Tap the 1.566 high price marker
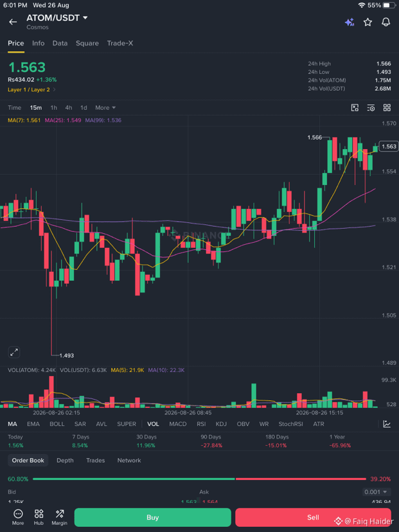The image size is (399, 532). coord(315,137)
